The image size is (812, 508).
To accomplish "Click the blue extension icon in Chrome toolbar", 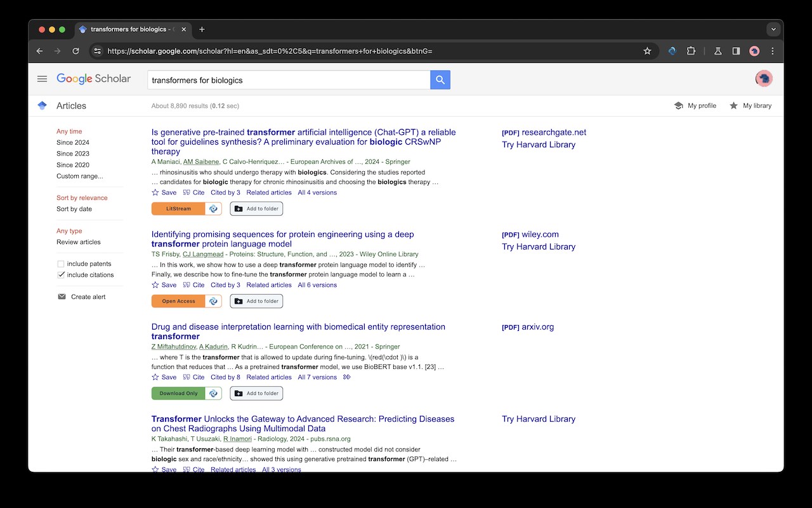I will click(672, 51).
